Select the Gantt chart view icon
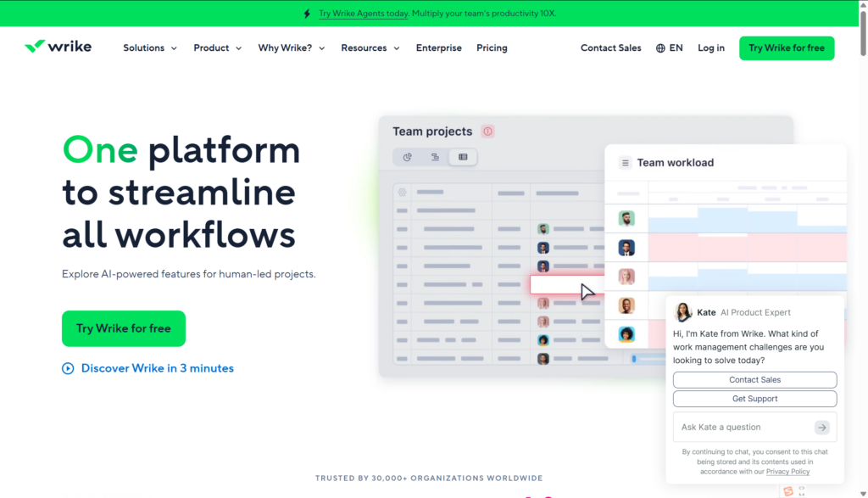This screenshot has height=498, width=868. point(435,157)
